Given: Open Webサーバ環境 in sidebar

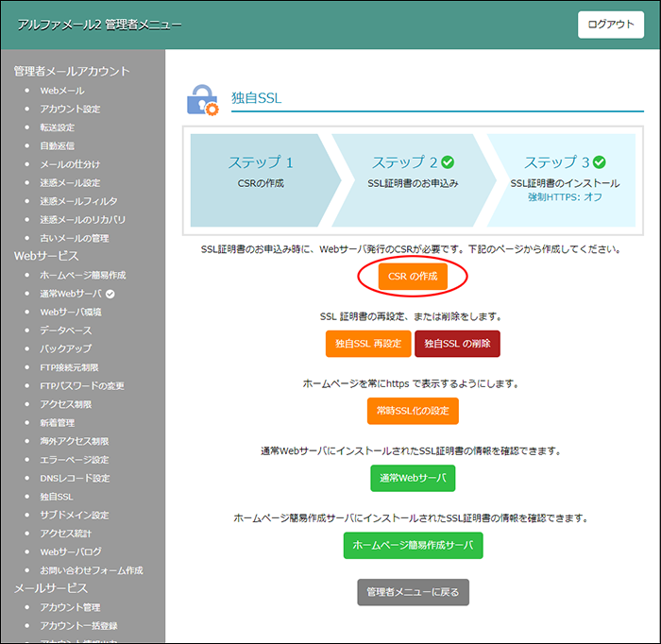Looking at the screenshot, I should (71, 312).
